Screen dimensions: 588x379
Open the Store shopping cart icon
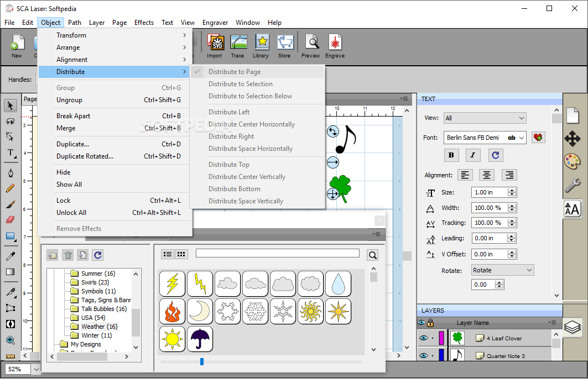coord(285,46)
